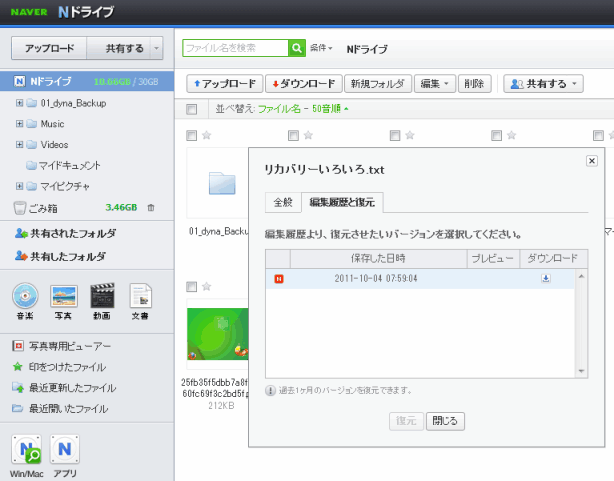
Task: Click version list scrollbar up arrow
Action: tap(581, 276)
